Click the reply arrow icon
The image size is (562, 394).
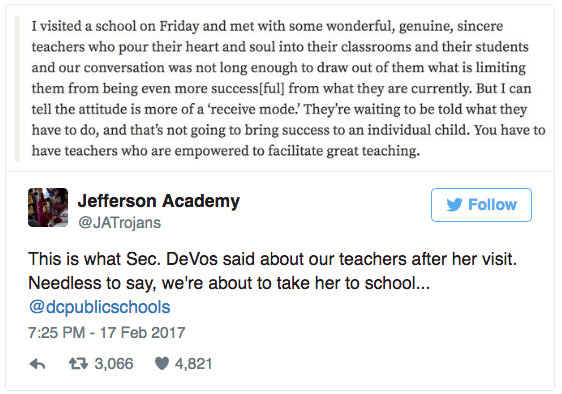coord(37,364)
